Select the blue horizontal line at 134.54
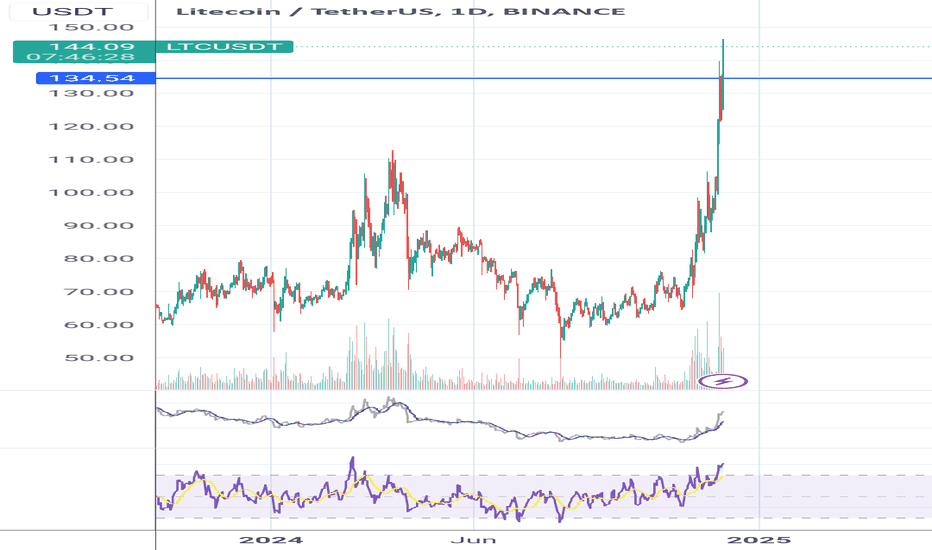Viewport: 932px width, 550px height. click(543, 78)
